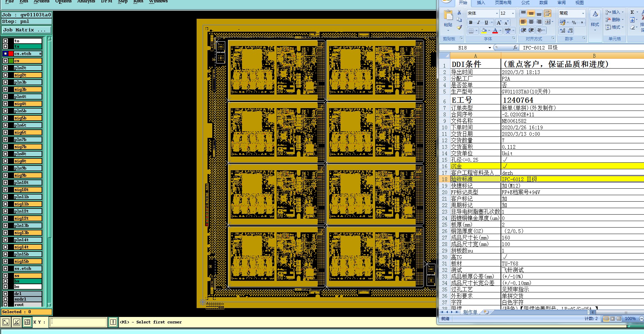Image resolution: width=644 pixels, height=334 pixels.
Task: Click the Wrap Text icon
Action: pos(548,13)
